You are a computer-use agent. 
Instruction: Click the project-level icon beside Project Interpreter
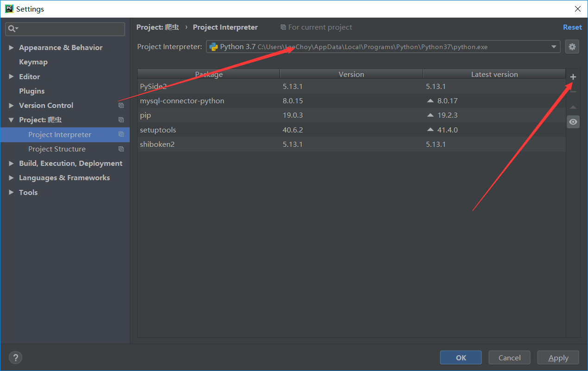[121, 134]
